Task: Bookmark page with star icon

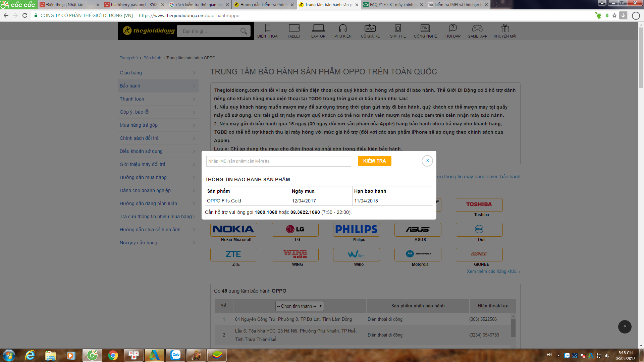Action: 614,15
